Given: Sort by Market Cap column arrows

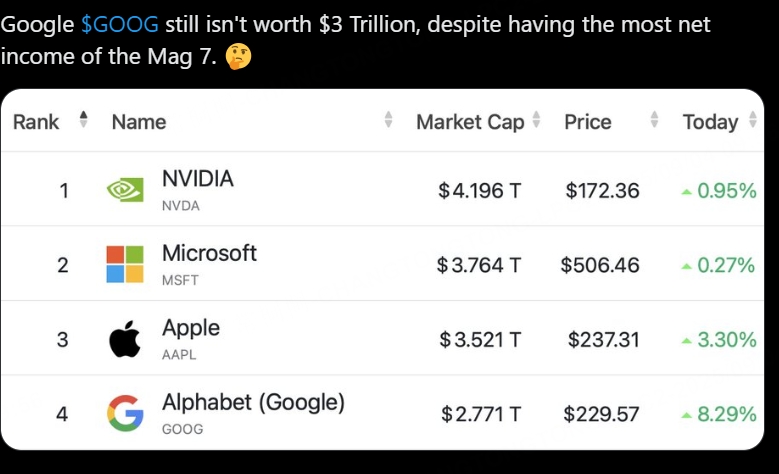Looking at the screenshot, I should coord(537,121).
